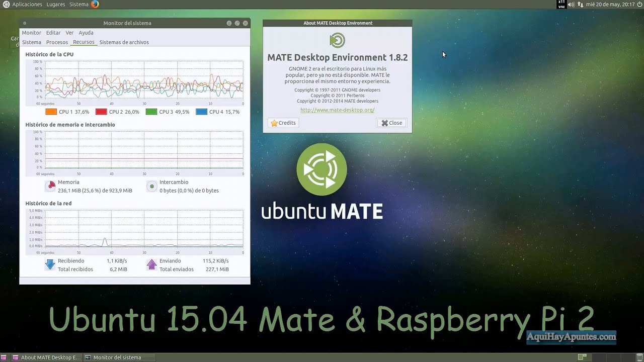
Task: Open the mate-desktop.org link
Action: pyautogui.click(x=338, y=110)
